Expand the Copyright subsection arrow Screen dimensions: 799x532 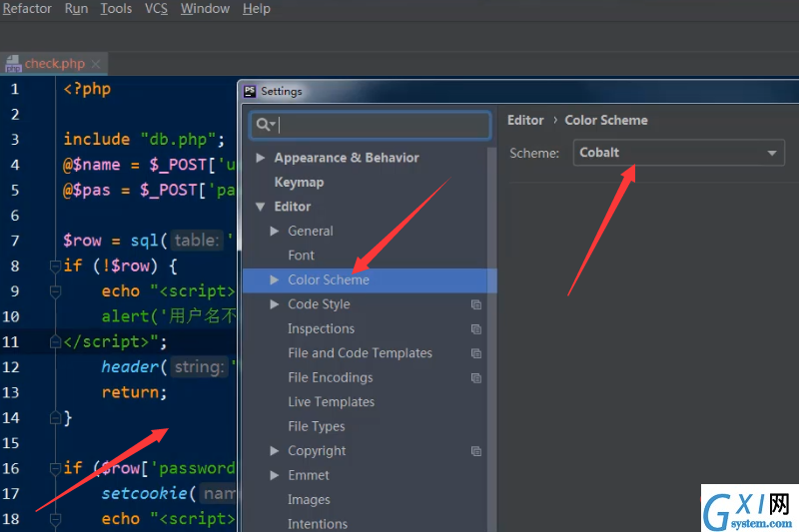pos(274,451)
